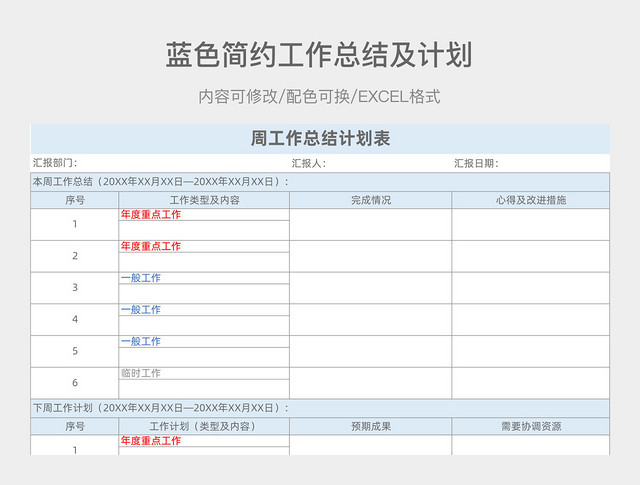
Task: Click the gray 临时工作 label in row 6
Action: 141,373
